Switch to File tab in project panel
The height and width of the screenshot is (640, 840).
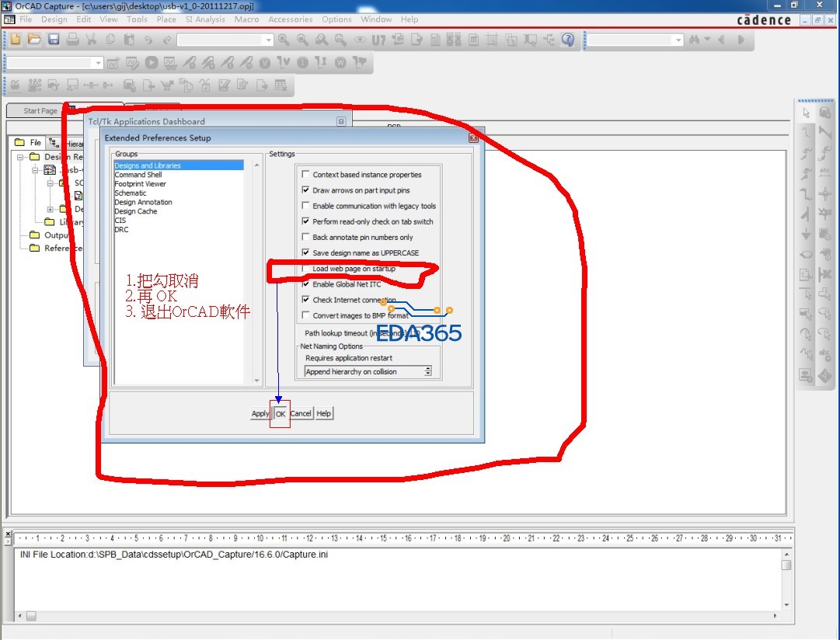[x=29, y=142]
